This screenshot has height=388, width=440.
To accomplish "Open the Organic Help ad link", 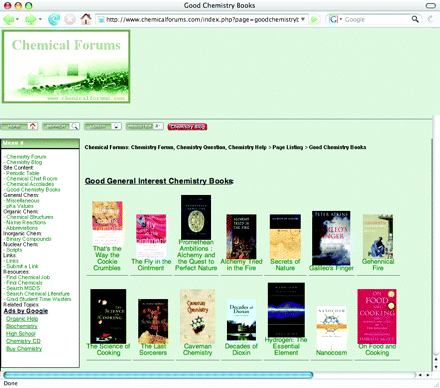I will (x=22, y=319).
